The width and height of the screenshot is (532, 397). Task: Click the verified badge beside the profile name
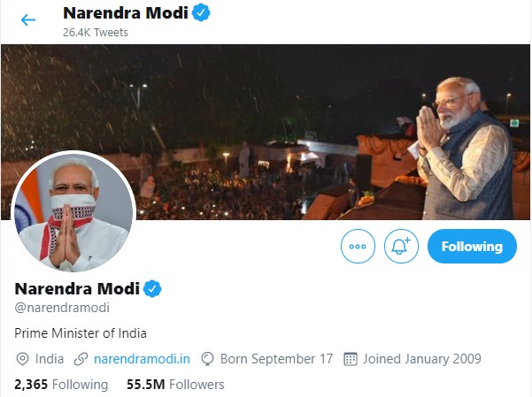tap(153, 289)
